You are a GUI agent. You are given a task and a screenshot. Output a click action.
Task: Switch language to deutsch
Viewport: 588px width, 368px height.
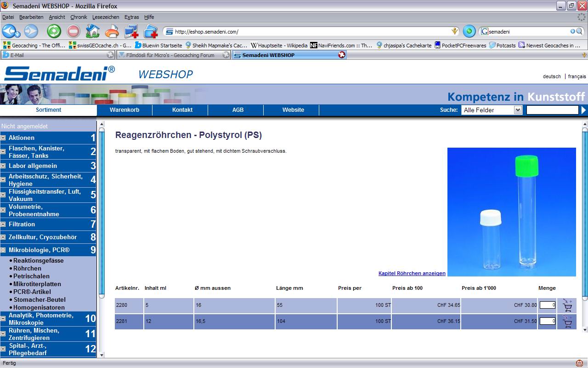coord(552,76)
